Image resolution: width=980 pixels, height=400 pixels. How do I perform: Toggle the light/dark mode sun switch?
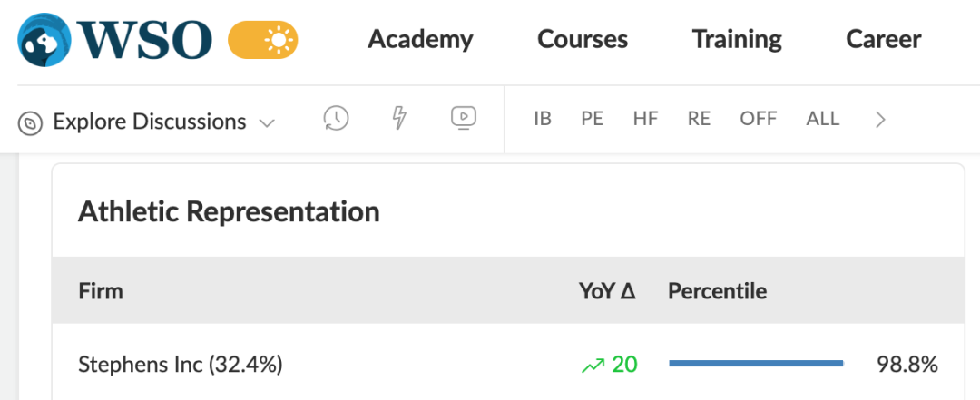[x=263, y=40]
